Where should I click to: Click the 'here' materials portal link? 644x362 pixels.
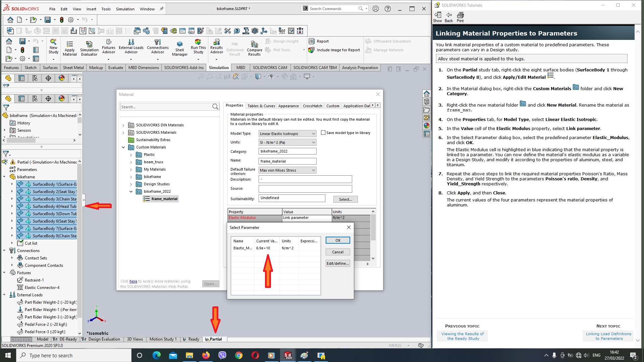(133, 281)
